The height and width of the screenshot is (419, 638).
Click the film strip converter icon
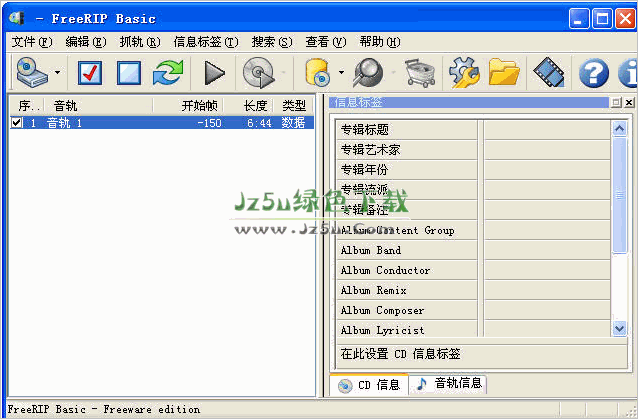point(548,72)
